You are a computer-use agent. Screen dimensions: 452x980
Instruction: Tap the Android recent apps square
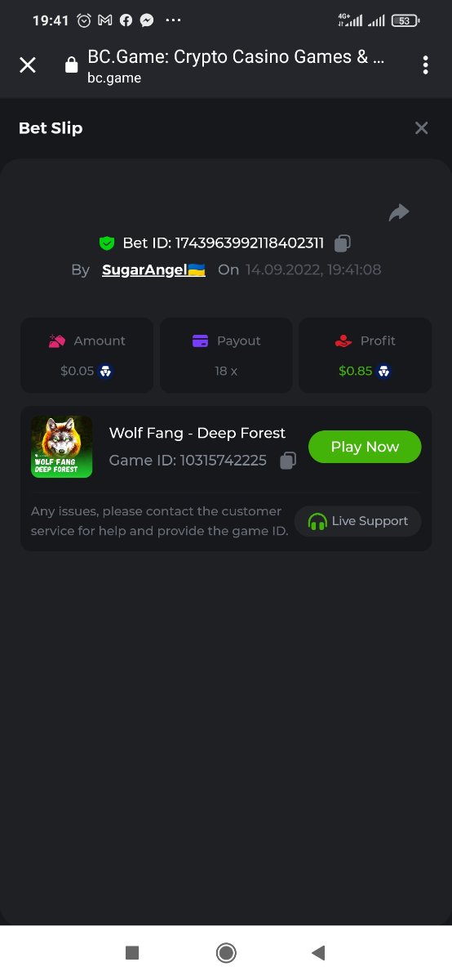pos(132,952)
